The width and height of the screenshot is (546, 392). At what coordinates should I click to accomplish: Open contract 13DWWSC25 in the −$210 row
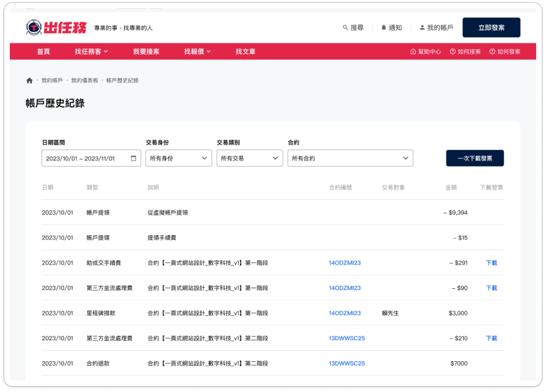coord(347,338)
